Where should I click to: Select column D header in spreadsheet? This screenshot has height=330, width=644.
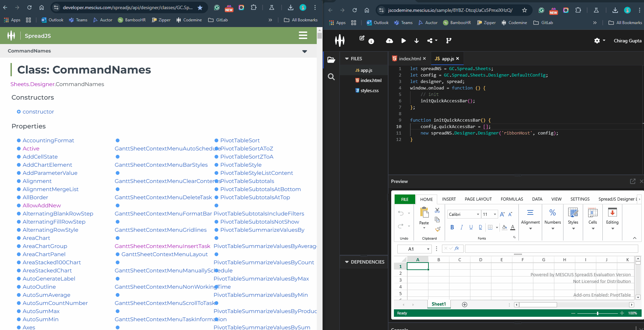481,260
